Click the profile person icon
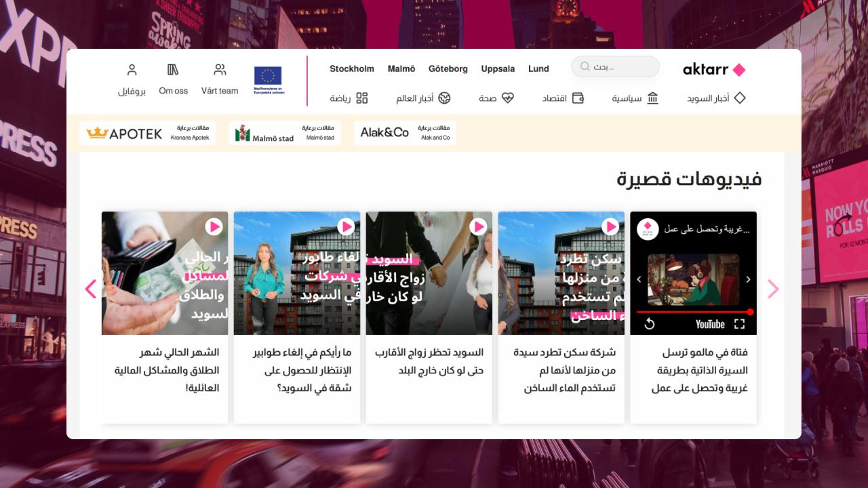This screenshot has height=488, width=868. click(x=132, y=70)
